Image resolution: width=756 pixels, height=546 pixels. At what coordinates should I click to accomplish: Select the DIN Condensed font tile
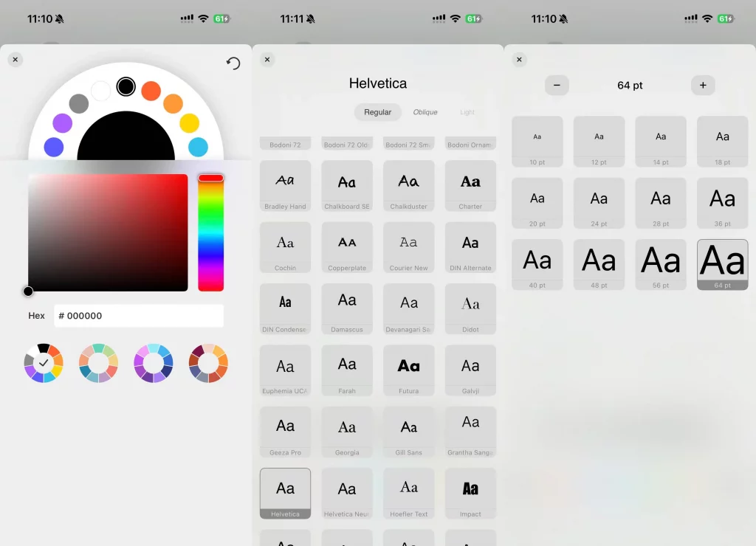pyautogui.click(x=286, y=309)
